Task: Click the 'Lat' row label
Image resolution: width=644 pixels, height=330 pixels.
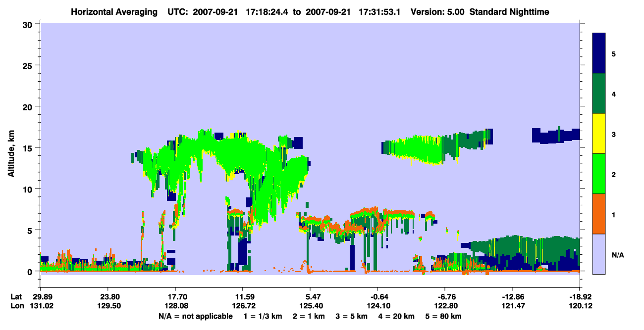Action: click(16, 297)
